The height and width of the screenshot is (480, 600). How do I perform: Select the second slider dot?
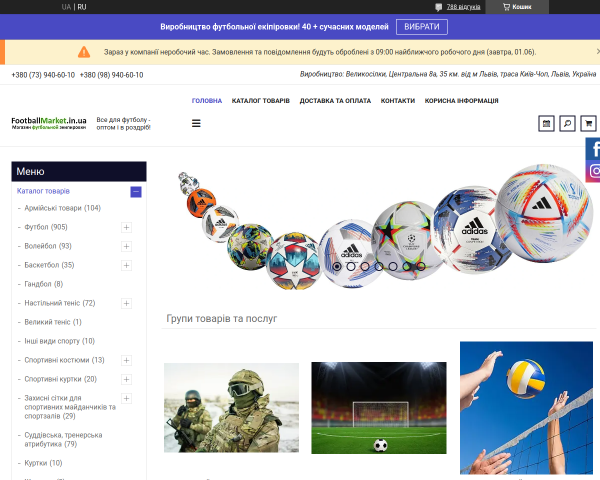point(351,266)
